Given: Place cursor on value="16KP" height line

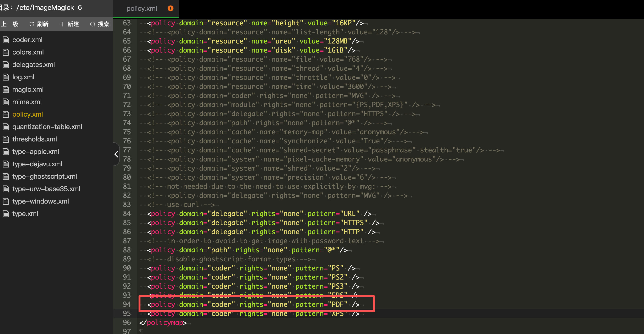Looking at the screenshot, I should click(255, 23).
